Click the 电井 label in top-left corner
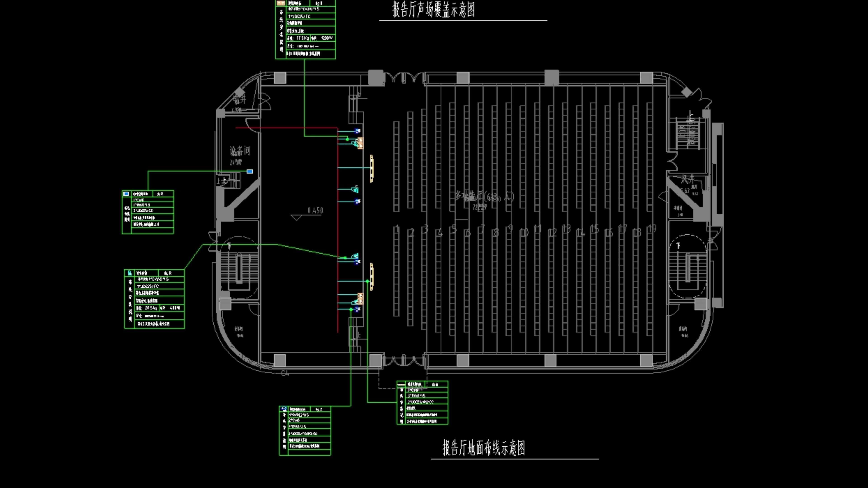868x488 pixels. (x=240, y=99)
